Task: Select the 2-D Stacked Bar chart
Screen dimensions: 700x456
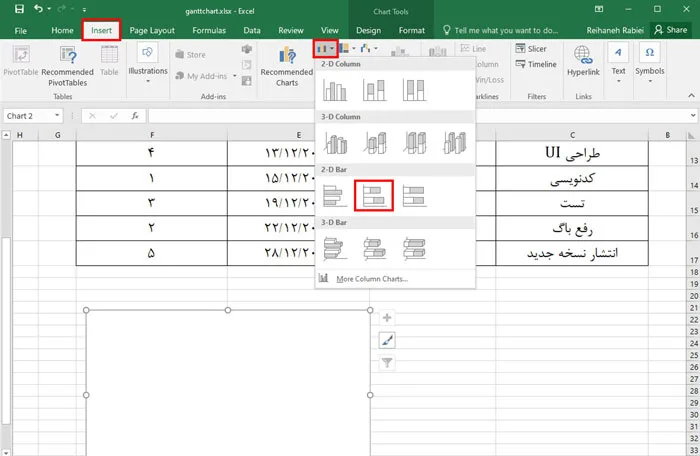Action: (x=373, y=194)
